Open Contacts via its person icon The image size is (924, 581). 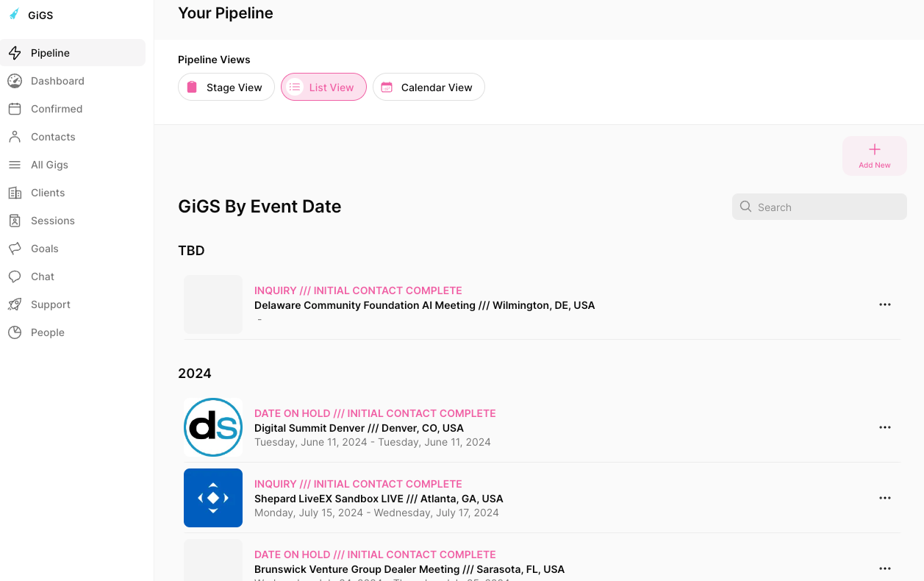click(x=15, y=137)
